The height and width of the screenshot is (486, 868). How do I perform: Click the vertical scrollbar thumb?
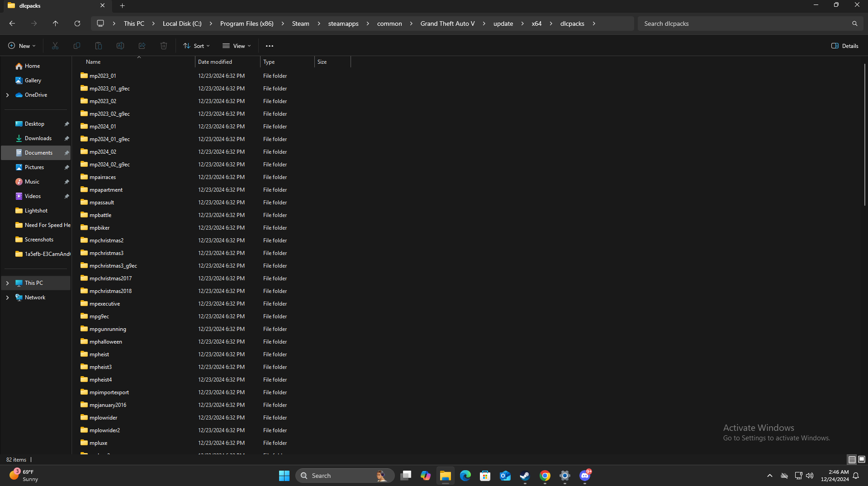coord(864,135)
